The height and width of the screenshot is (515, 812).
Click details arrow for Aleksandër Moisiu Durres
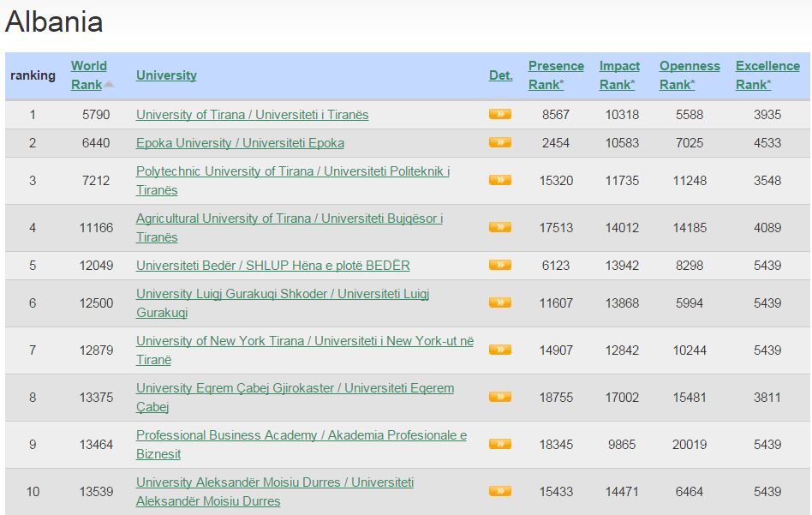click(x=499, y=491)
